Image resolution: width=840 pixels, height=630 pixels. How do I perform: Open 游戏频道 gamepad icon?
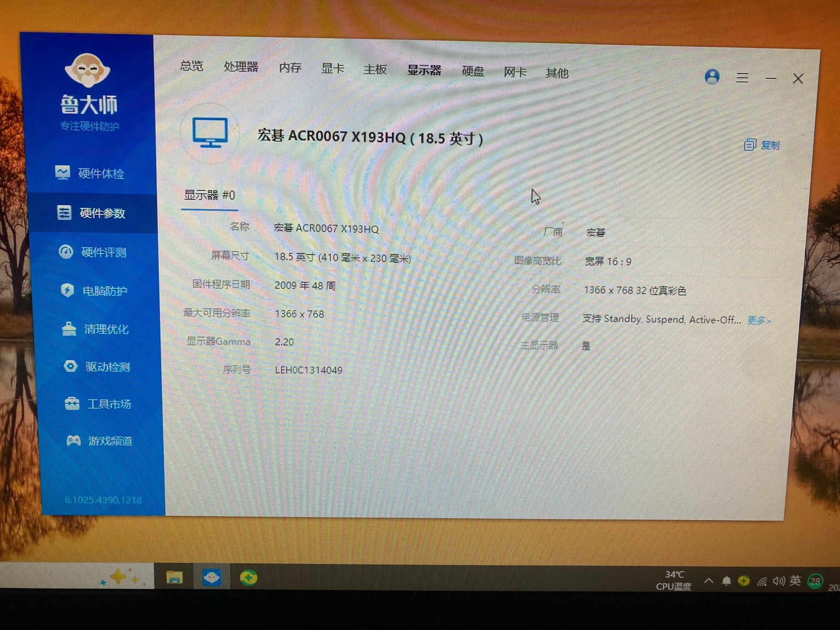[74, 440]
